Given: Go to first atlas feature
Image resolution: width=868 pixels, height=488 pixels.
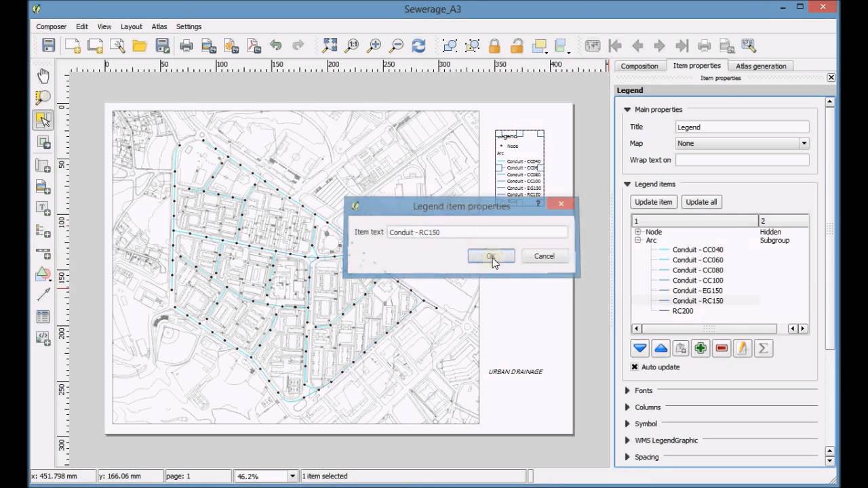Looking at the screenshot, I should tap(615, 45).
